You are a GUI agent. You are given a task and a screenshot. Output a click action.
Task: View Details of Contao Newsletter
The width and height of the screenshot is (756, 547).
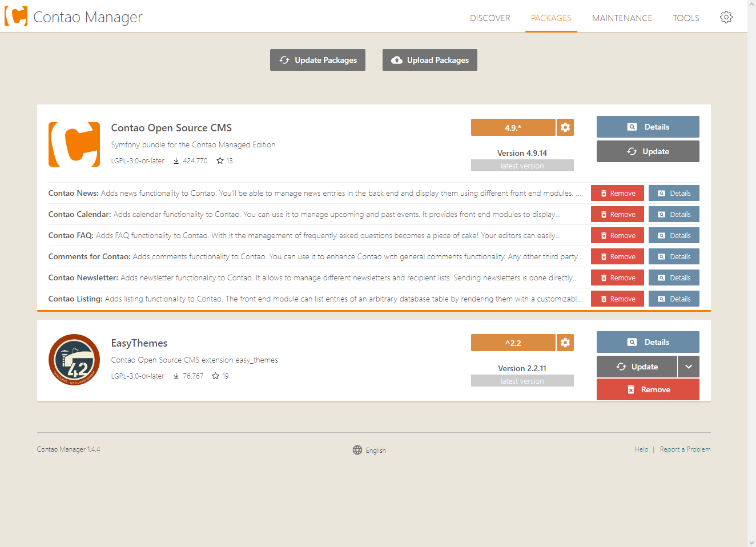674,277
